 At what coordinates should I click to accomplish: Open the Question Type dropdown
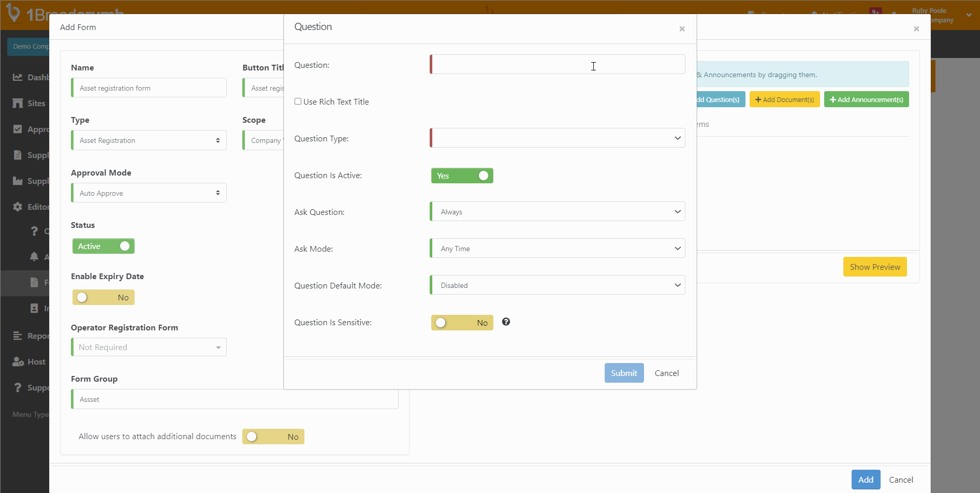click(x=557, y=138)
